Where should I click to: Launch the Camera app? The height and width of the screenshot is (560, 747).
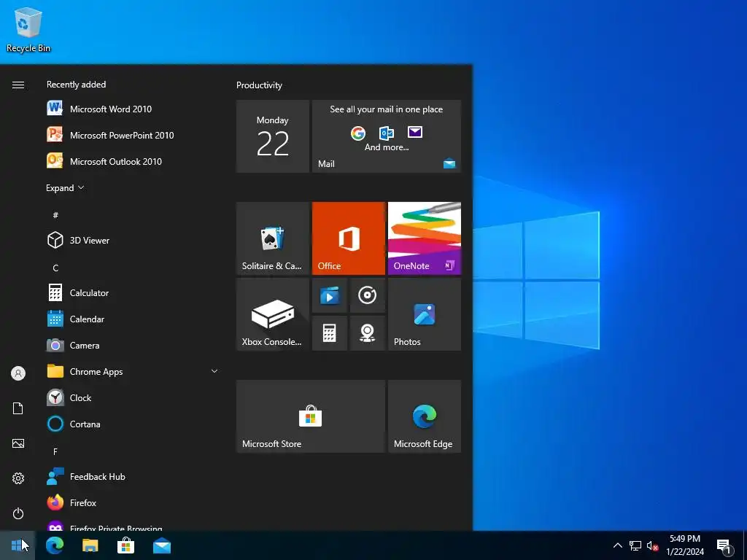[133, 345]
